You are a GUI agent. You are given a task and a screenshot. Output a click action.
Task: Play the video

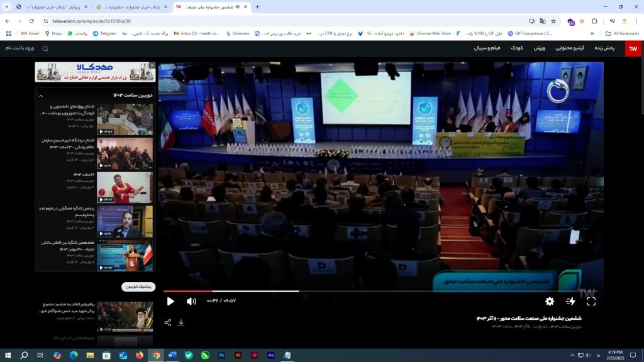tap(170, 301)
